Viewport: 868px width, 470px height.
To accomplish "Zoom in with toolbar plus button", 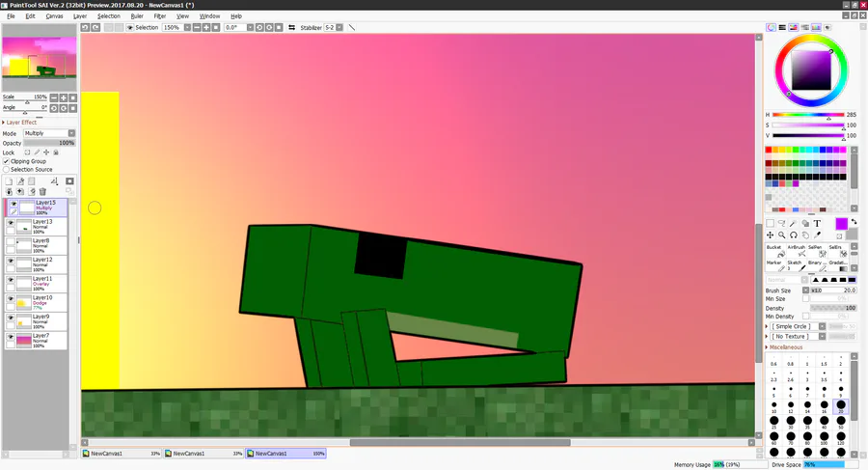I will click(206, 27).
